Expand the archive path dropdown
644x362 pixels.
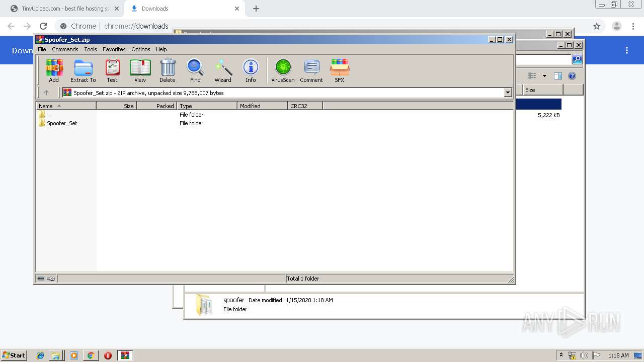(508, 93)
